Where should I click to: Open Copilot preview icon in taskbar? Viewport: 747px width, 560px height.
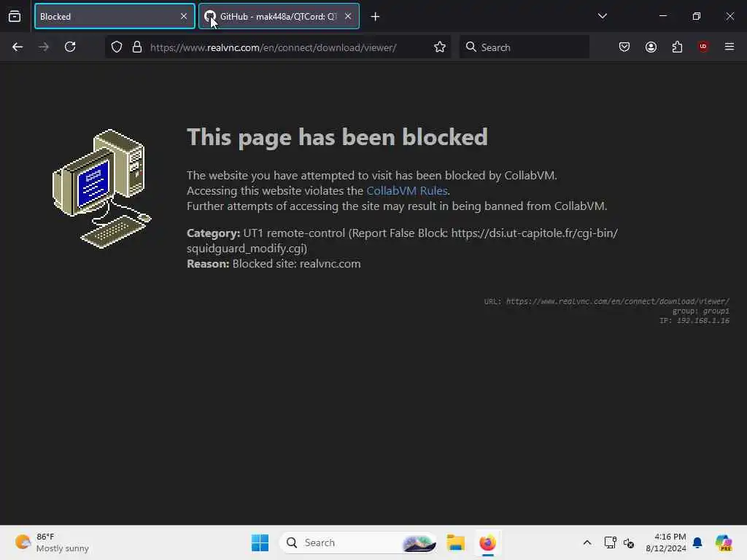[x=724, y=542]
